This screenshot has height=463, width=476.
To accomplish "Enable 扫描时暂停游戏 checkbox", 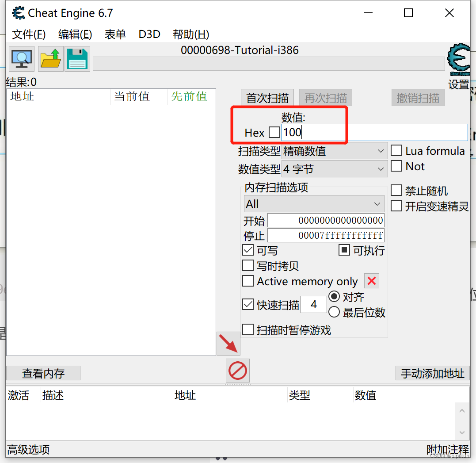I will tap(248, 329).
